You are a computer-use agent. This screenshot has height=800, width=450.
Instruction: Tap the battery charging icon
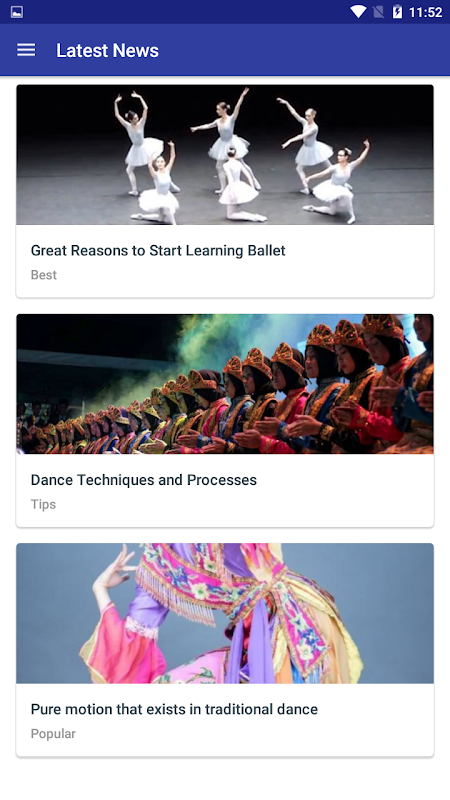tap(397, 12)
